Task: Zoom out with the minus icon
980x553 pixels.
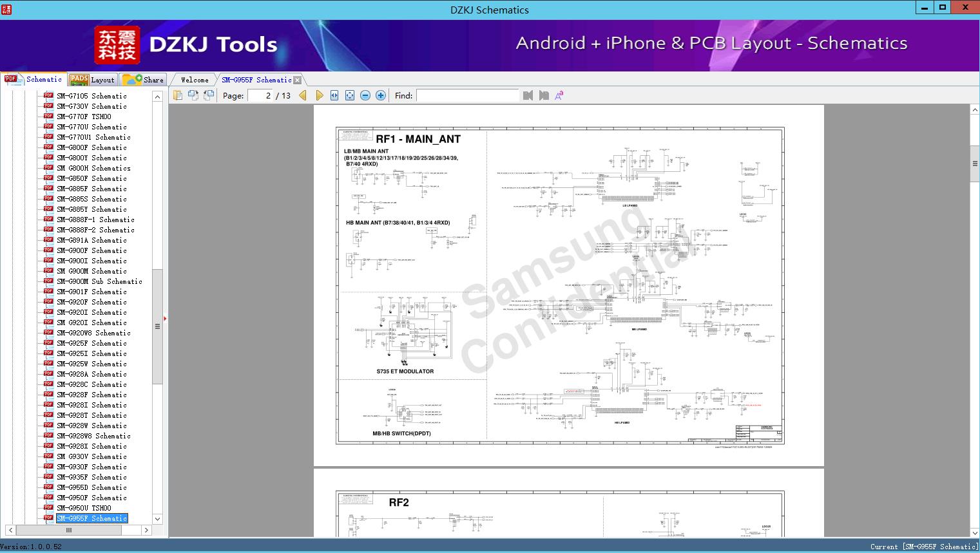Action: click(365, 95)
